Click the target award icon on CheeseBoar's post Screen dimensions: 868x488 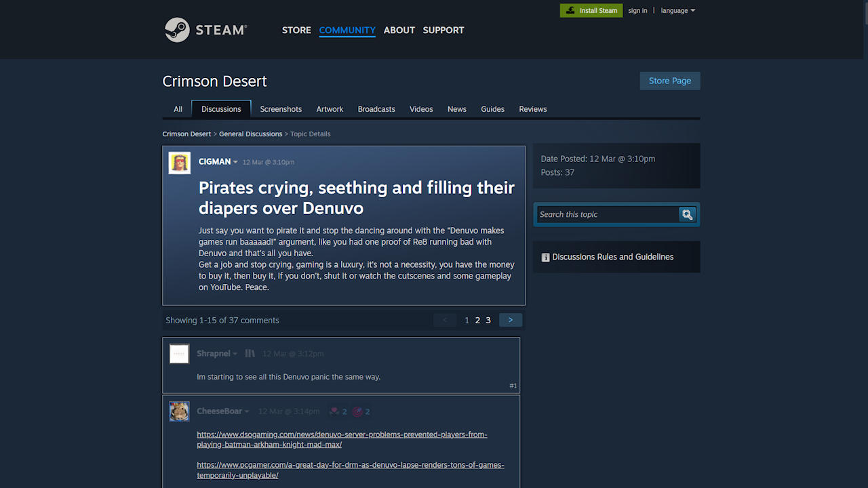[357, 411]
